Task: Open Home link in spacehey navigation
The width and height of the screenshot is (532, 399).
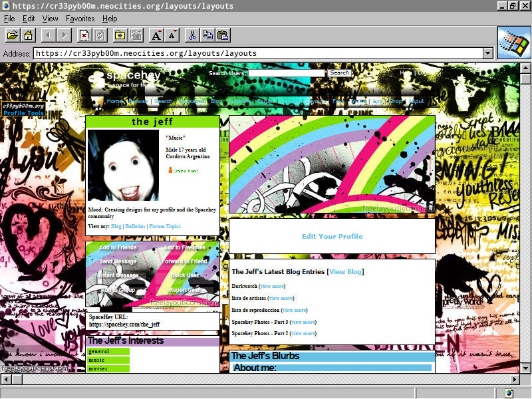Action: [114, 101]
